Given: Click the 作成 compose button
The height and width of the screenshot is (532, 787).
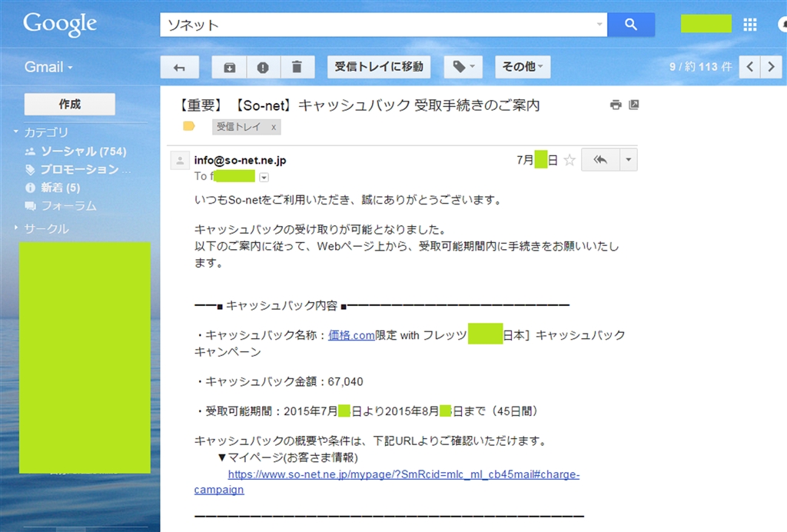Looking at the screenshot, I should [70, 104].
